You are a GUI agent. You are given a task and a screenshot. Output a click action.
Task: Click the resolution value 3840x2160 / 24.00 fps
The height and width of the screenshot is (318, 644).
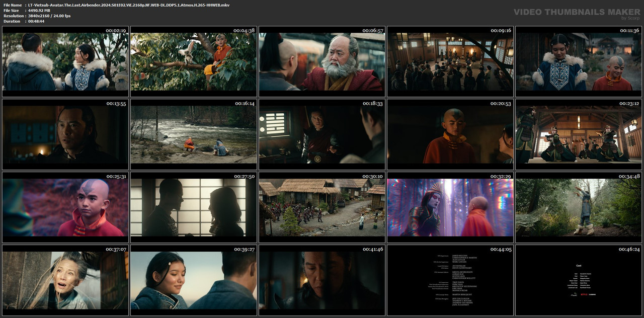49,16
